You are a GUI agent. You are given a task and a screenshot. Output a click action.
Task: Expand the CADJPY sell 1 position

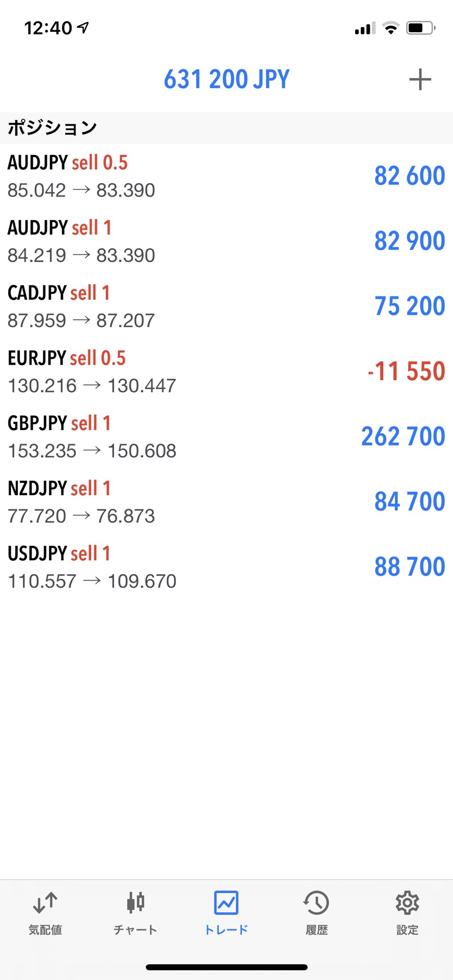156,306
